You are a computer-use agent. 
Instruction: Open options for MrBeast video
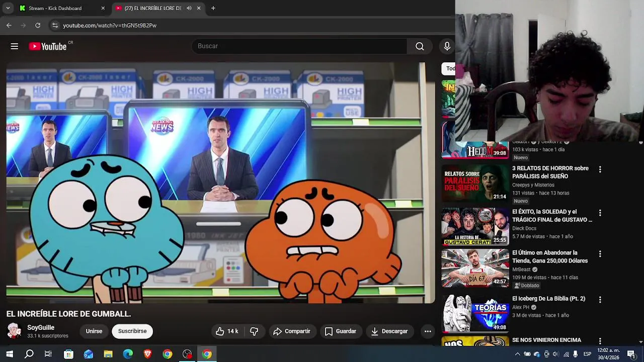pos(600,254)
